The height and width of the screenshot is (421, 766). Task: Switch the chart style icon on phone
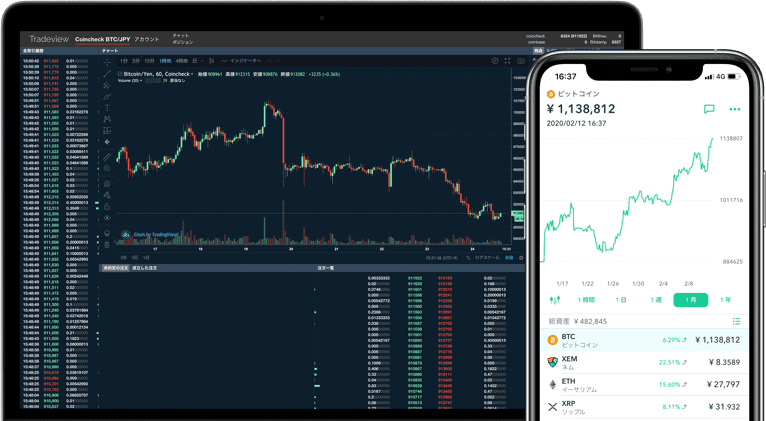(555, 300)
